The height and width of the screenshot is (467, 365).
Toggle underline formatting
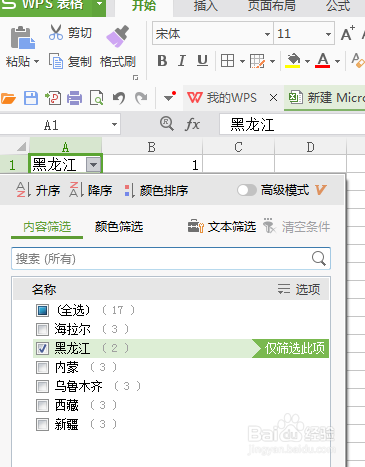point(202,61)
